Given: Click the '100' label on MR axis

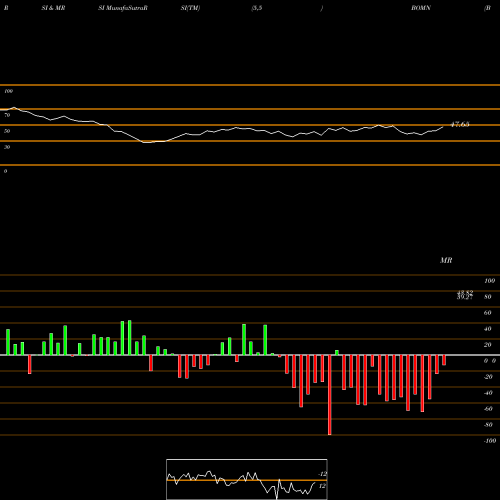Looking at the screenshot, I should (489, 281).
